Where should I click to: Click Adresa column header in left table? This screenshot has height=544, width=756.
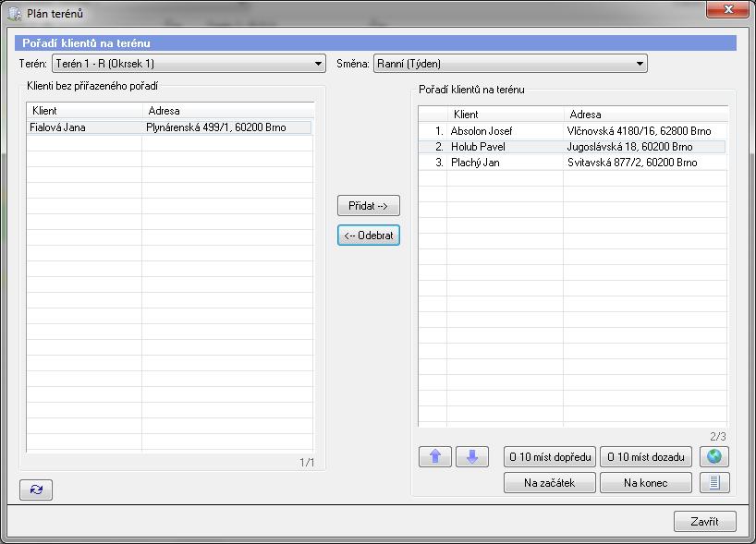(227, 110)
